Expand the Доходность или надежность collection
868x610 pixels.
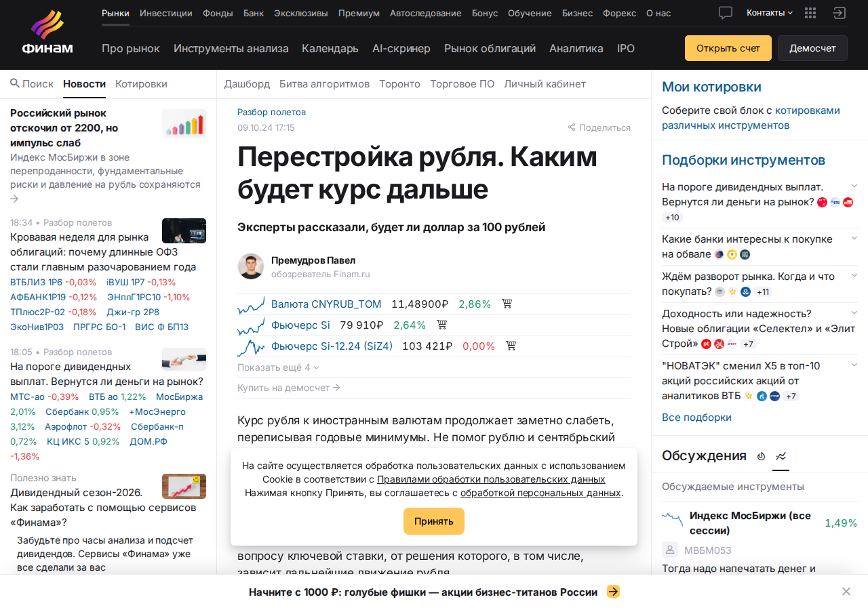point(854,313)
